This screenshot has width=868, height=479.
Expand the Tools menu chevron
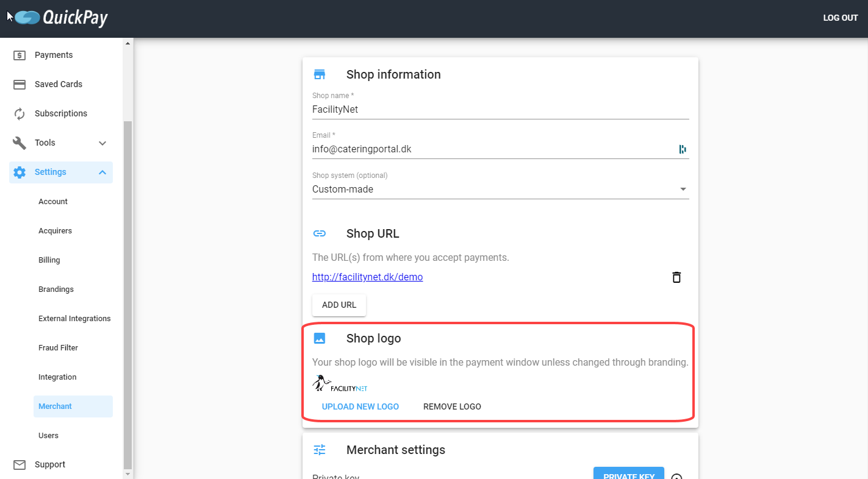102,143
